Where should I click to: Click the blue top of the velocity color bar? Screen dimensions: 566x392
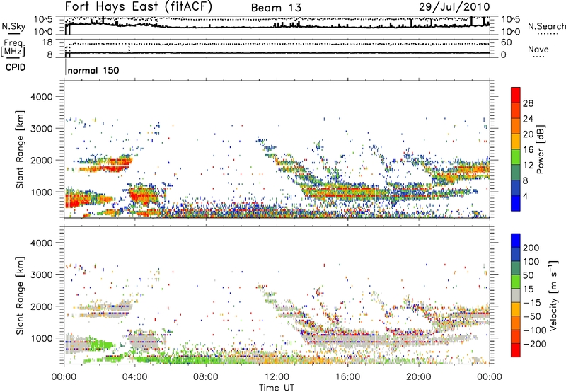516,241
